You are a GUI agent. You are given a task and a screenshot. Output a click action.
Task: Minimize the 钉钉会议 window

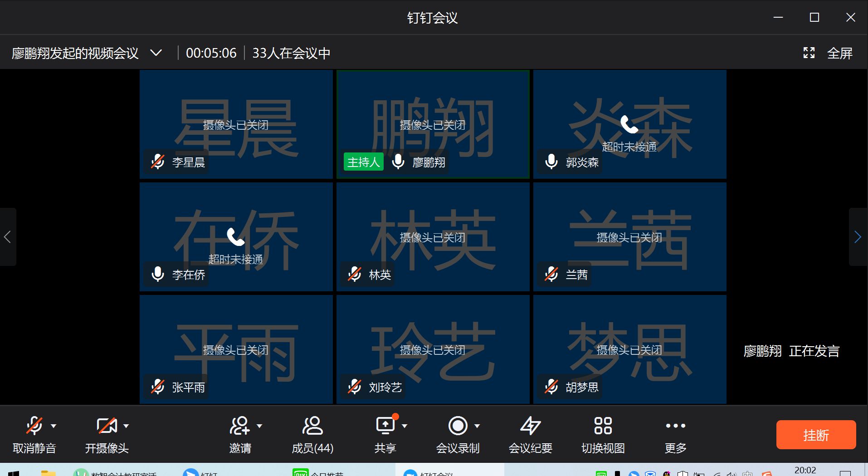(x=778, y=17)
